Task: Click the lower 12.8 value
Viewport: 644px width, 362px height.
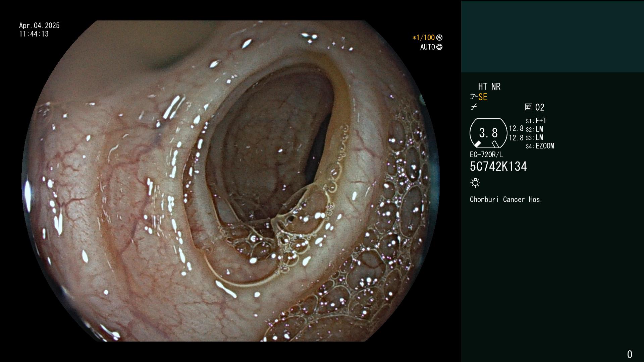Action: [x=516, y=137]
